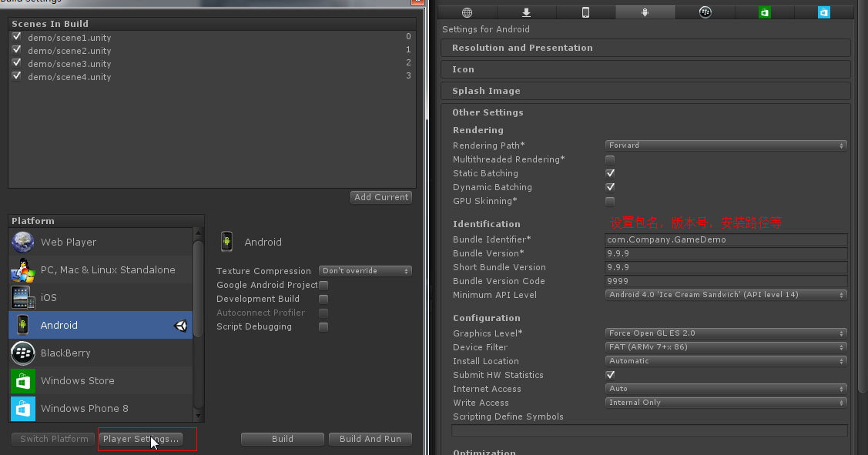Expand Splash Image section
Image resolution: width=868 pixels, height=455 pixels.
pyautogui.click(x=645, y=91)
